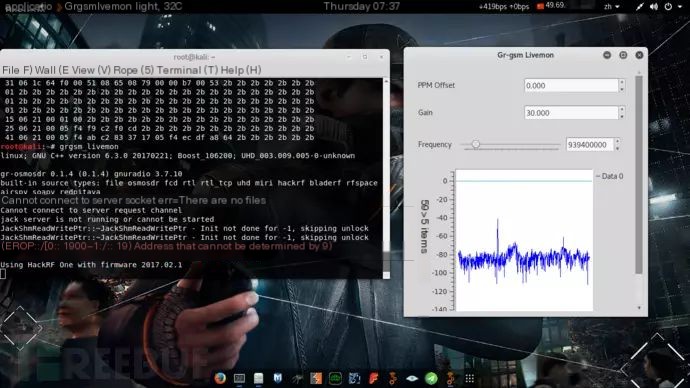Click the white eye icon in dock

click(x=412, y=378)
